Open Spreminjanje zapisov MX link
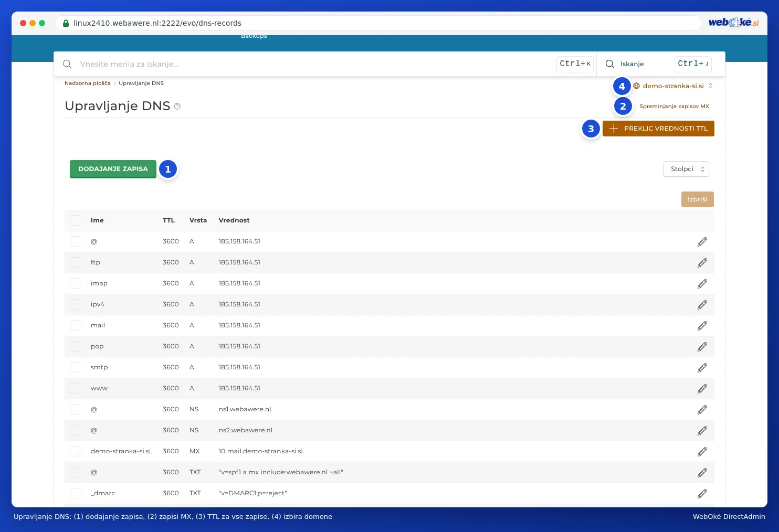Image resolution: width=779 pixels, height=532 pixels. tap(674, 107)
